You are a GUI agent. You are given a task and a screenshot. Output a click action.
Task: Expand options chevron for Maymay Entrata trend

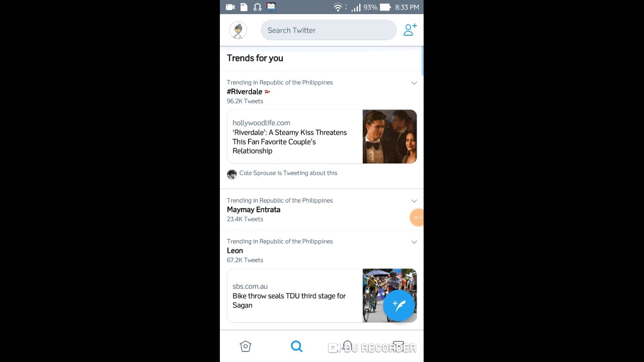pyautogui.click(x=414, y=201)
